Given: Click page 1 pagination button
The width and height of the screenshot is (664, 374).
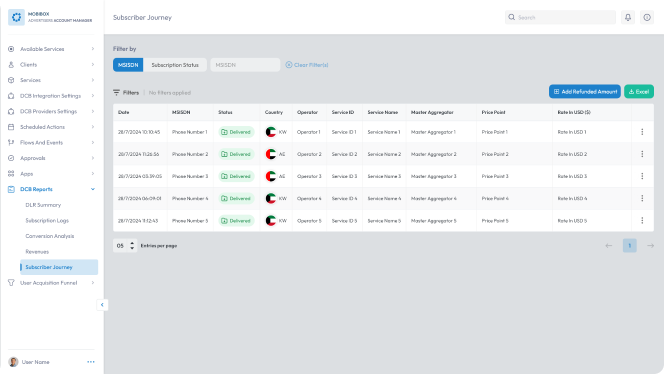Looking at the screenshot, I should click(629, 246).
